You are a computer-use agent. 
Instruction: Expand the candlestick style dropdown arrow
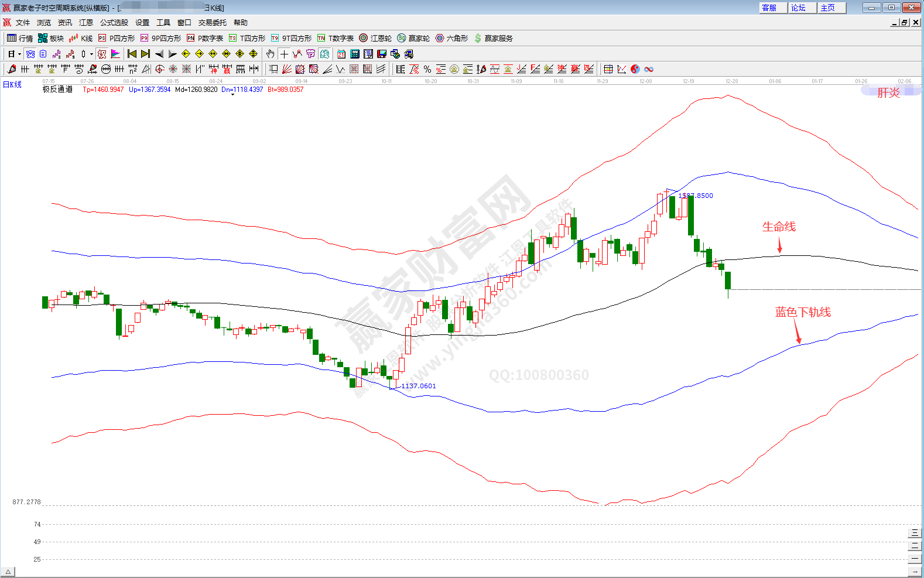pos(91,54)
